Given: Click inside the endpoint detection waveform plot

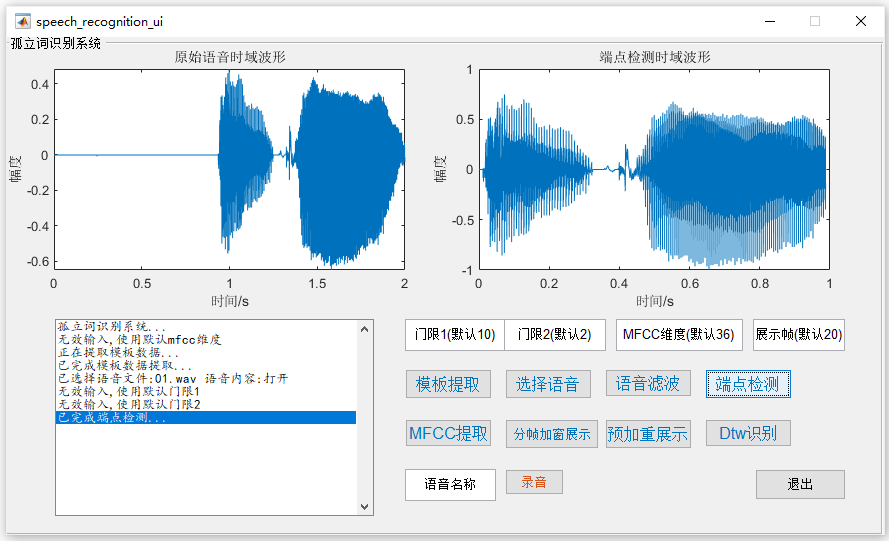Looking at the screenshot, I should [654, 169].
